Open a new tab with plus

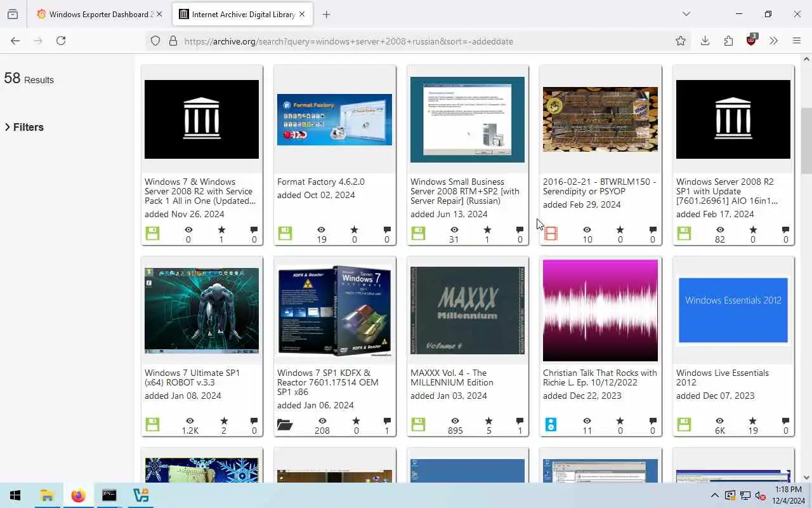tap(326, 14)
